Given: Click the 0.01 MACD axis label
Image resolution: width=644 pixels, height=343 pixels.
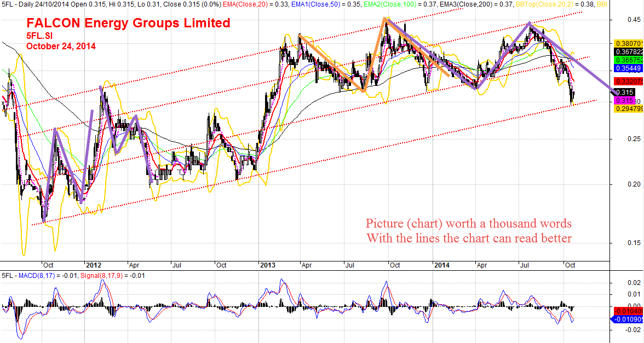Looking at the screenshot, I should (x=635, y=294).
